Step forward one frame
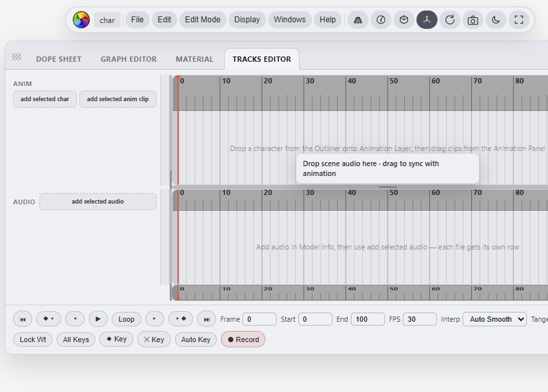The height and width of the screenshot is (392, 548). tap(154, 318)
